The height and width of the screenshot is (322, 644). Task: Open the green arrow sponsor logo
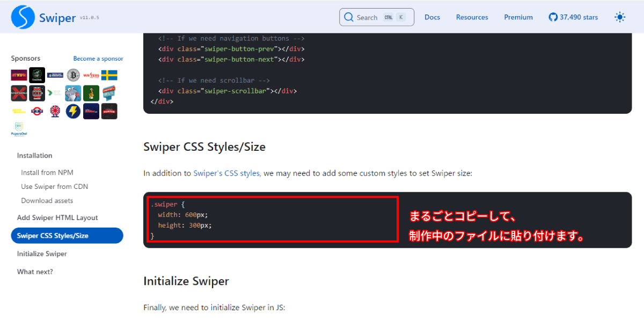[55, 93]
